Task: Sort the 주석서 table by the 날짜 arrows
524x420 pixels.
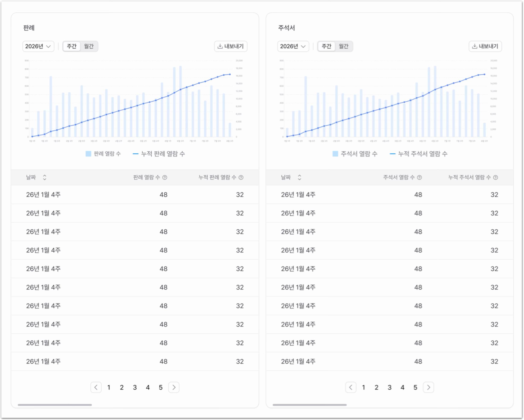Action: pyautogui.click(x=299, y=178)
